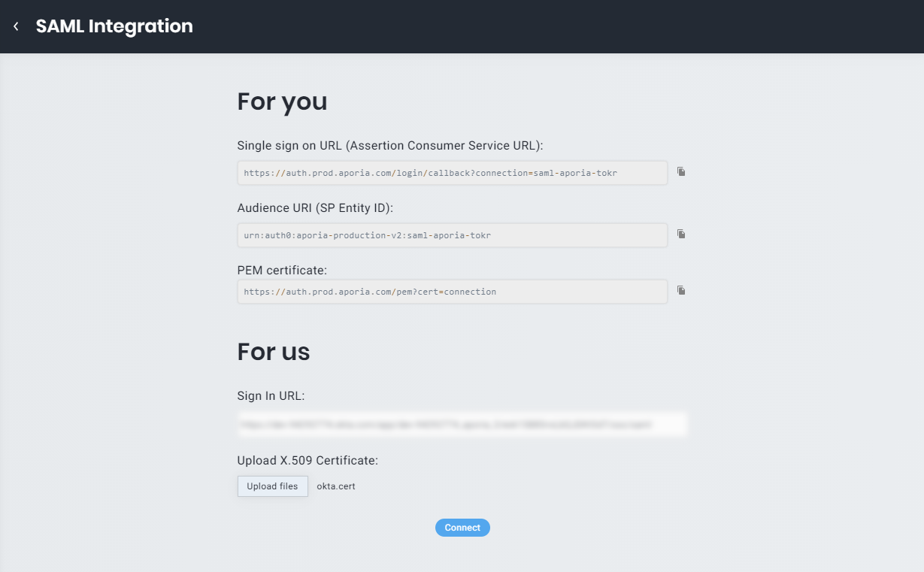
Task: Click the SAML Integration page title
Action: tap(114, 26)
